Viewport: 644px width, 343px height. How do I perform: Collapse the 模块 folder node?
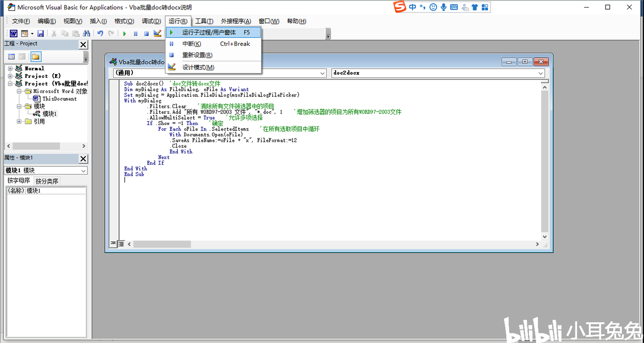tap(19, 106)
